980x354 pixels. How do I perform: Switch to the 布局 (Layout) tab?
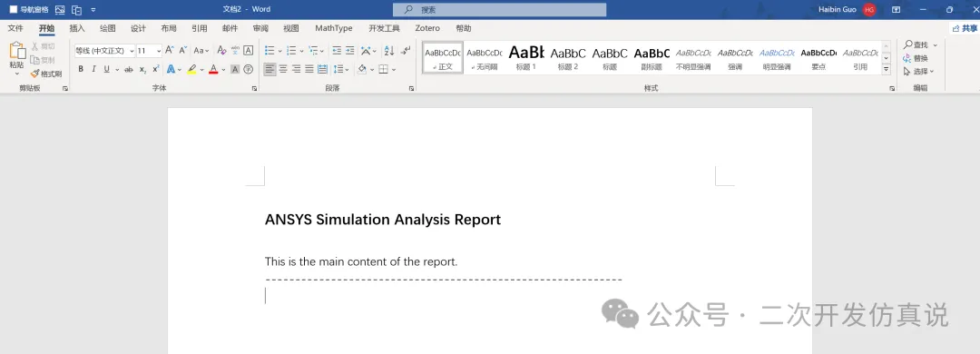169,28
